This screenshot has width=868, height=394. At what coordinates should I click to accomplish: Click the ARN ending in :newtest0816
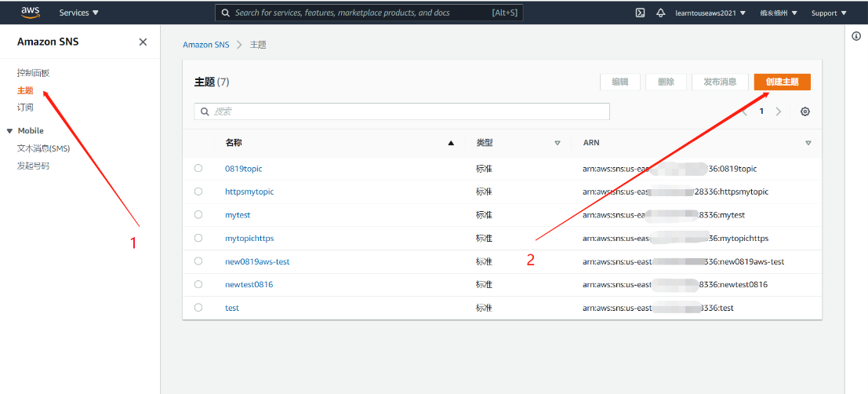675,284
